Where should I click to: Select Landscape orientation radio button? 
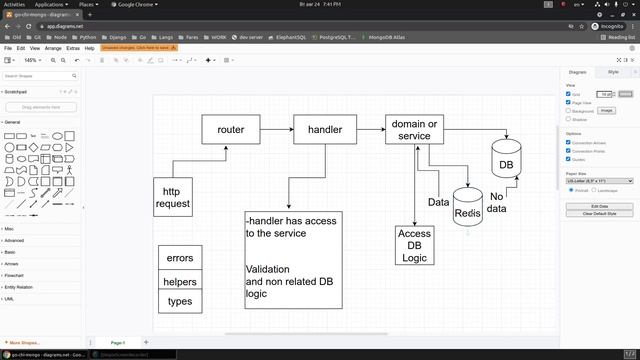point(594,190)
